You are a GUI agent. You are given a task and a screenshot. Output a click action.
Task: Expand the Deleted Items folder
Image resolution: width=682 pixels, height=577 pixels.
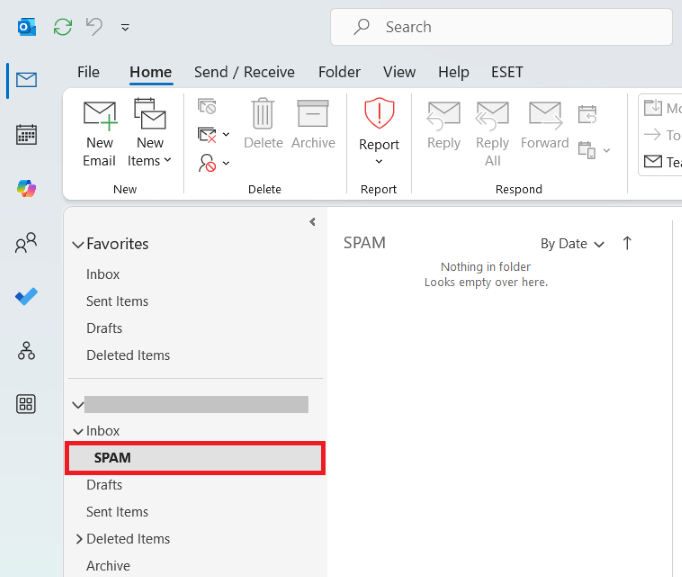tap(79, 539)
